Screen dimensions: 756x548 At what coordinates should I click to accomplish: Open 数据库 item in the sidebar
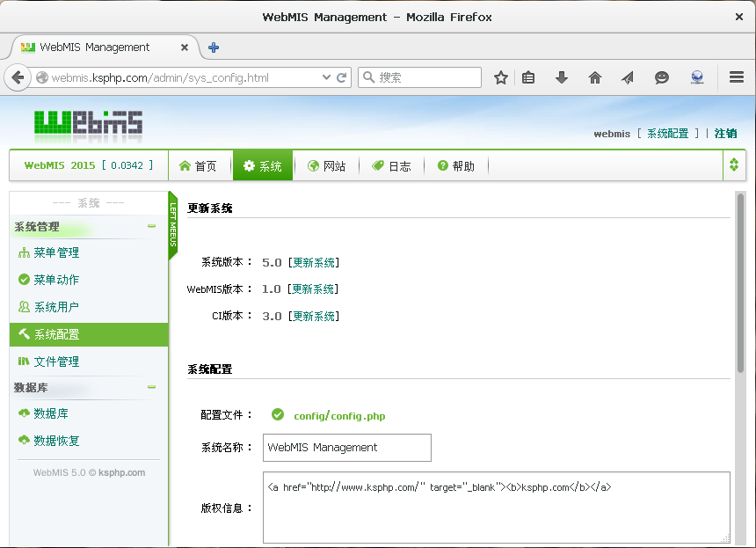[x=51, y=413]
